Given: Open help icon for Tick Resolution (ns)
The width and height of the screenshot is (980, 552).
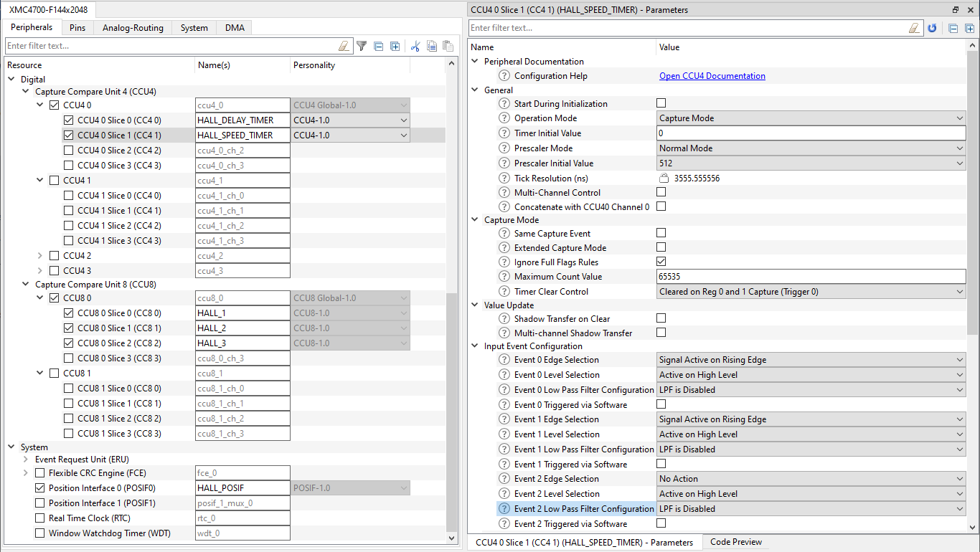Looking at the screenshot, I should tap(504, 178).
